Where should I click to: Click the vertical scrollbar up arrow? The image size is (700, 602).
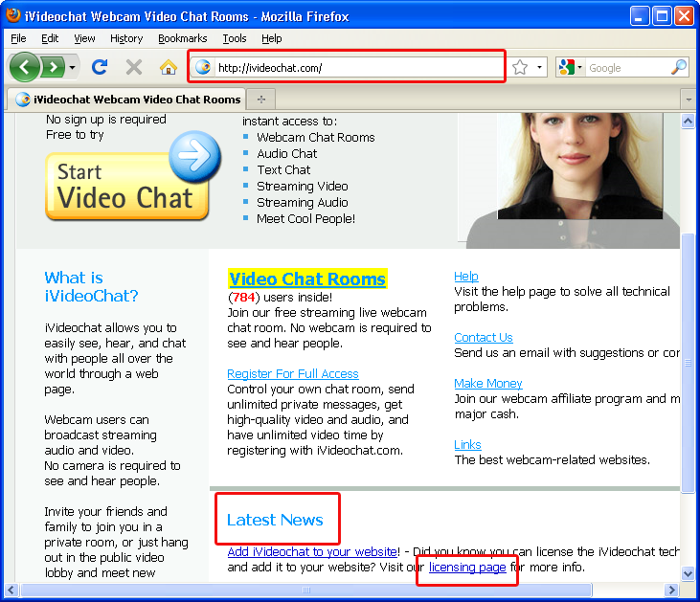click(688, 121)
